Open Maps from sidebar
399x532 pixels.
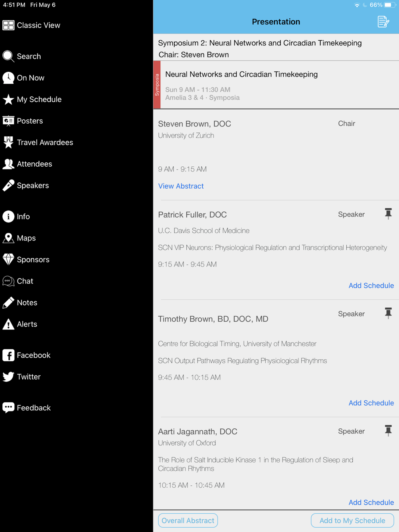pos(19,238)
